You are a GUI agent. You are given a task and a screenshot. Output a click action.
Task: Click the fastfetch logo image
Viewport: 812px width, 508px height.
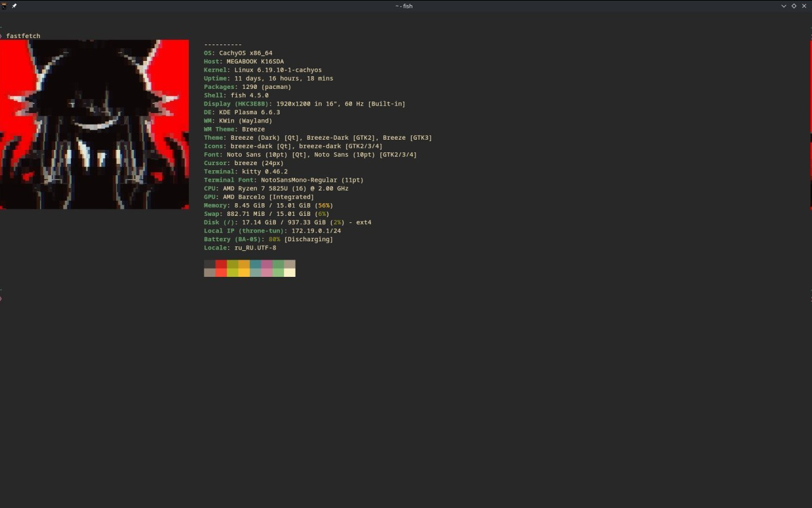click(x=95, y=124)
